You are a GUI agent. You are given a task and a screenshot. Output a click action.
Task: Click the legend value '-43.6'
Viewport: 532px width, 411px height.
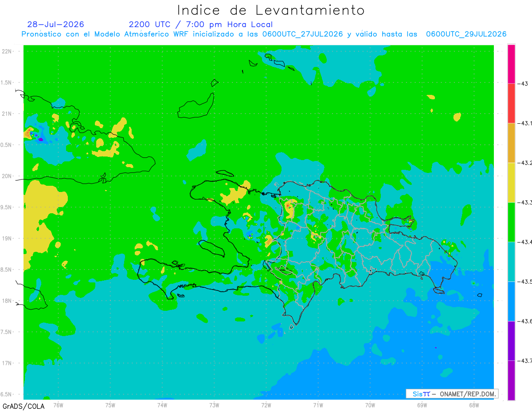pyautogui.click(x=525, y=321)
